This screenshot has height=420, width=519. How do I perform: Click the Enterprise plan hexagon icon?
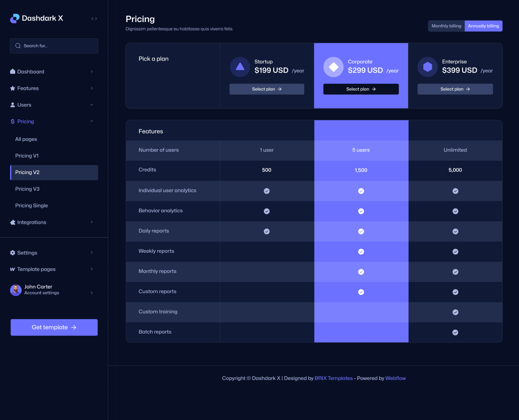click(427, 66)
